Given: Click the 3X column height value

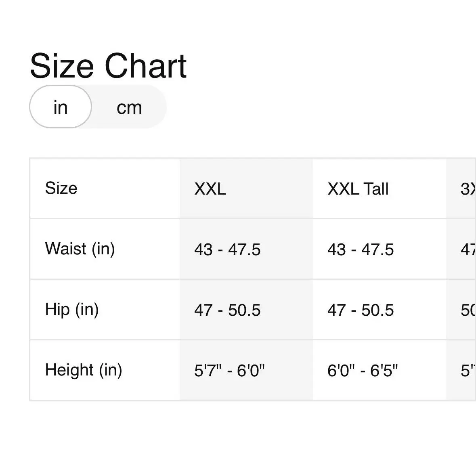Looking at the screenshot, I should [x=468, y=370].
